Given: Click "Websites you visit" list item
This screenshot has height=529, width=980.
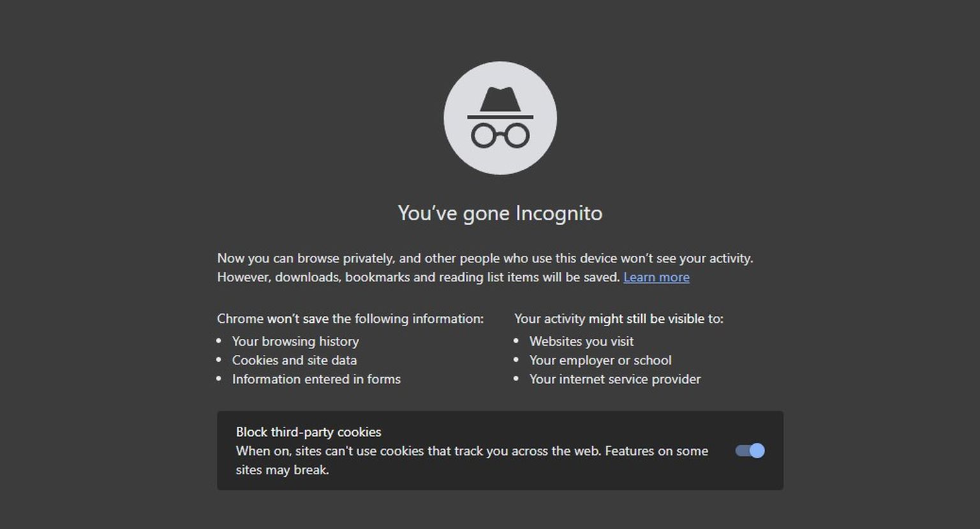Looking at the screenshot, I should (581, 341).
